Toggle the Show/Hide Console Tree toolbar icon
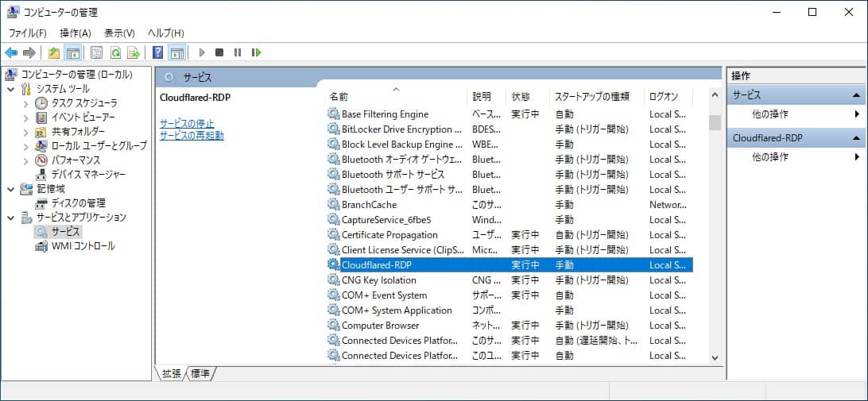The width and height of the screenshot is (868, 401). pyautogui.click(x=72, y=52)
